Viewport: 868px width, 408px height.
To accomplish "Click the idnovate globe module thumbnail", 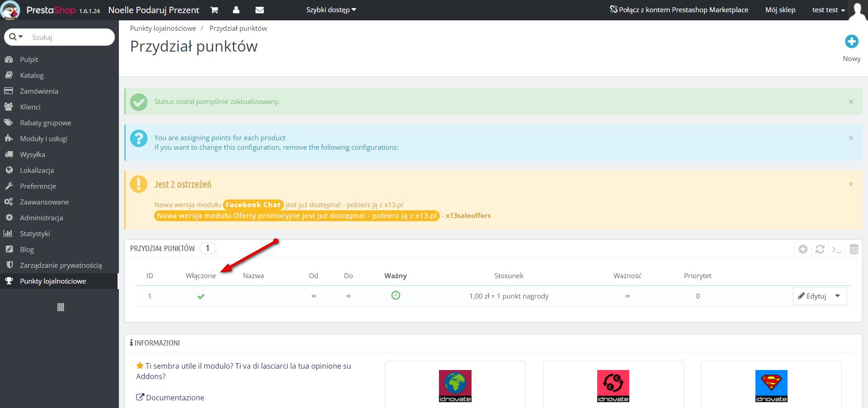I will 455,386.
